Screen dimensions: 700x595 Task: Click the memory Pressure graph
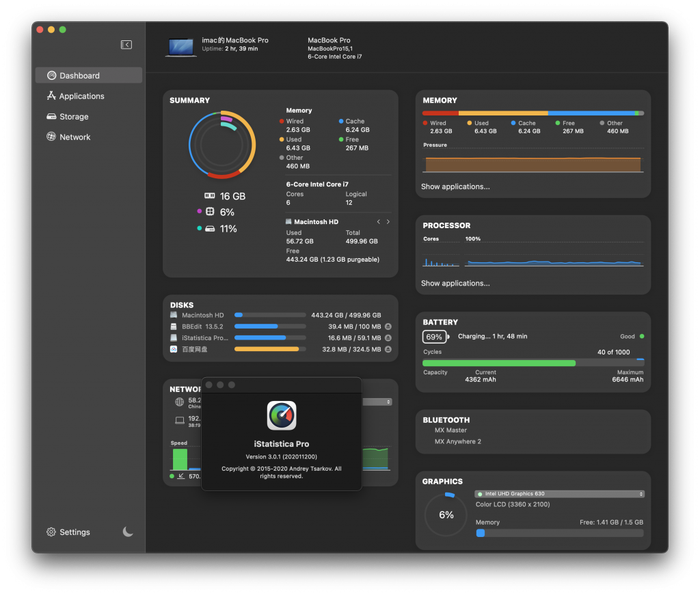tap(533, 161)
